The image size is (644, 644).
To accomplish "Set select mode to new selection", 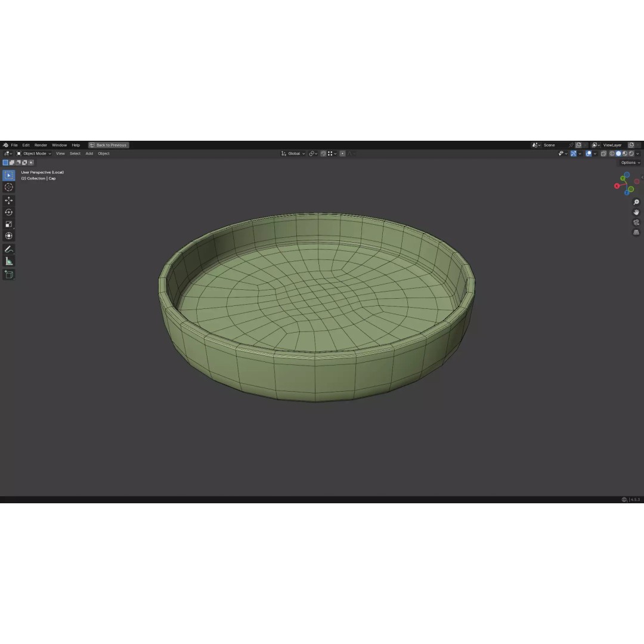I will click(5, 163).
